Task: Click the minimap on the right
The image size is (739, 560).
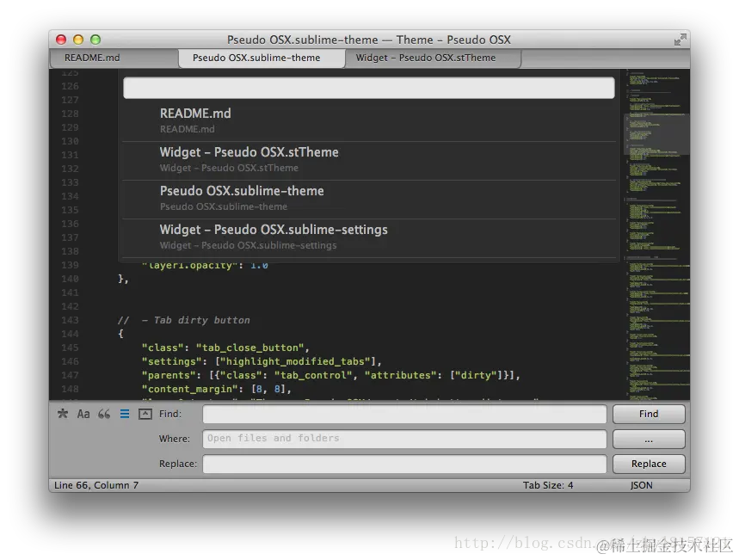Action: click(657, 234)
